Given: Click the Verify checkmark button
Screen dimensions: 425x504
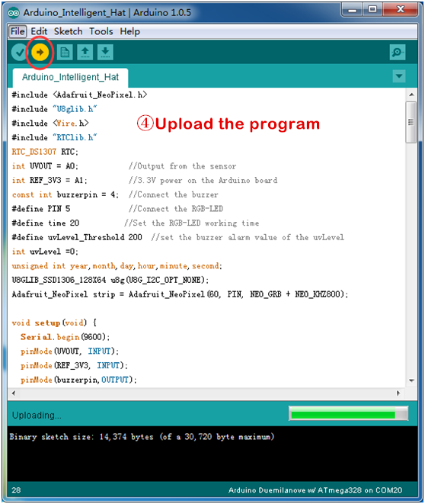Looking at the screenshot, I should click(x=19, y=52).
